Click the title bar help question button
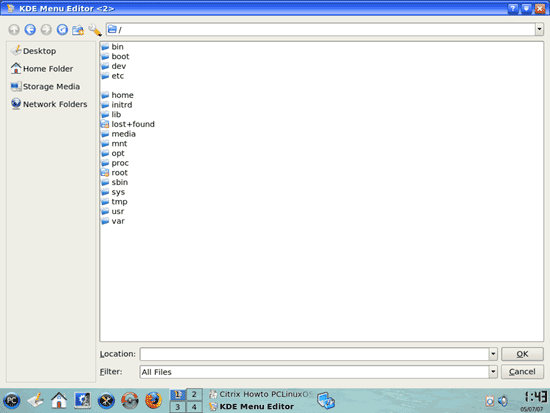The height and width of the screenshot is (413, 550). pyautogui.click(x=513, y=8)
